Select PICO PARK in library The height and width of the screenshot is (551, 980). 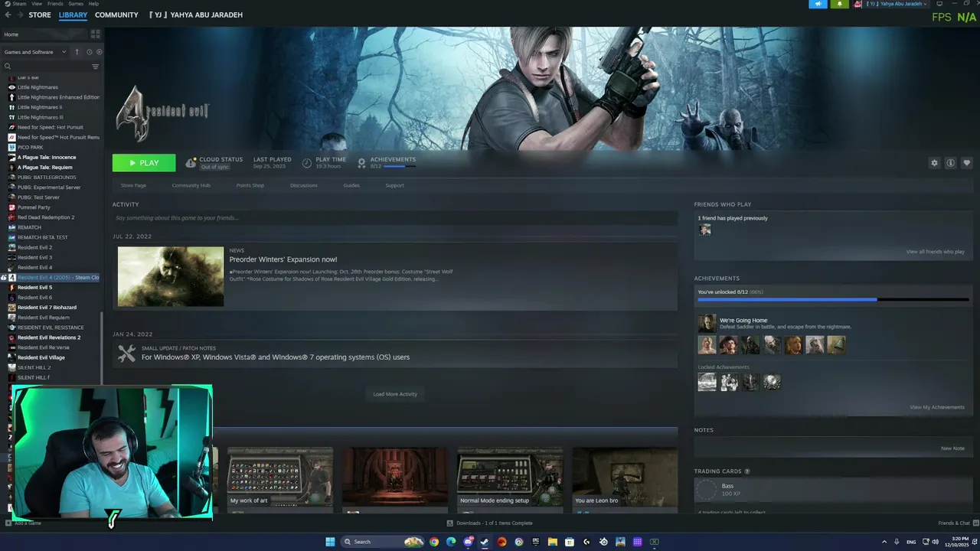coord(31,147)
